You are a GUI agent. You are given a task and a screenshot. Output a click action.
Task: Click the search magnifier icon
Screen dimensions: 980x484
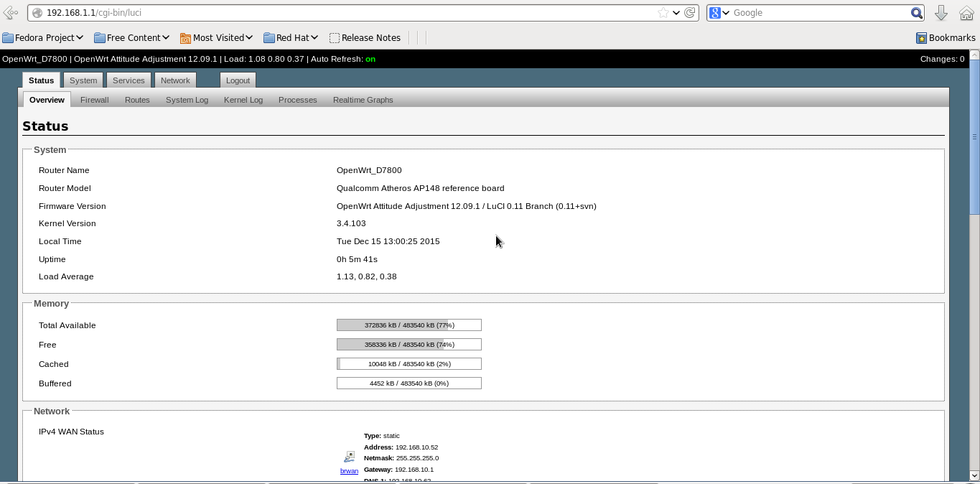tap(917, 13)
